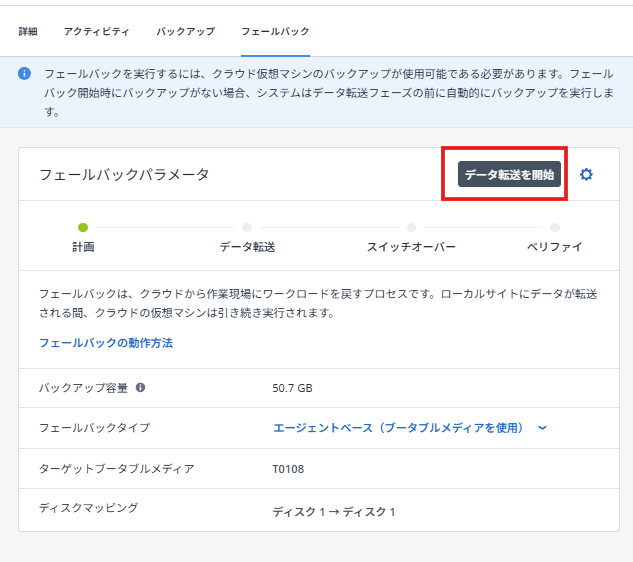Image resolution: width=633 pixels, height=562 pixels.
Task: Click the フェールバックパラメータ heading
Action: (x=124, y=174)
